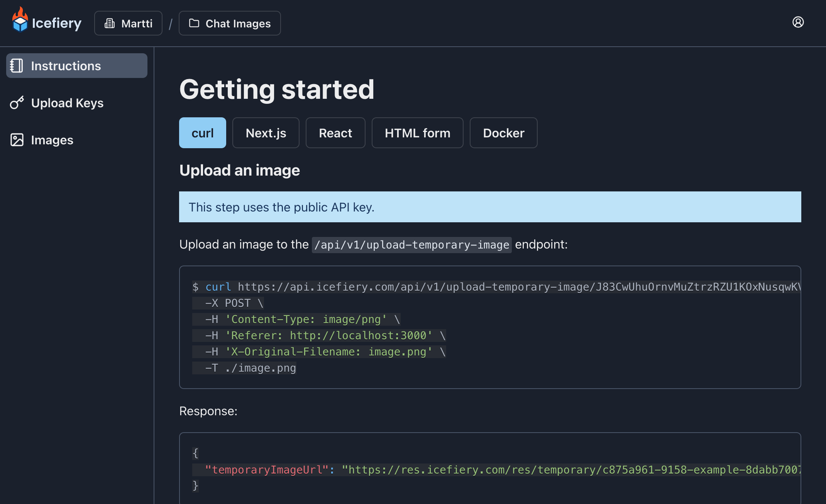Viewport: 826px width, 504px height.
Task: Click the picture icon for Images
Action: (17, 140)
